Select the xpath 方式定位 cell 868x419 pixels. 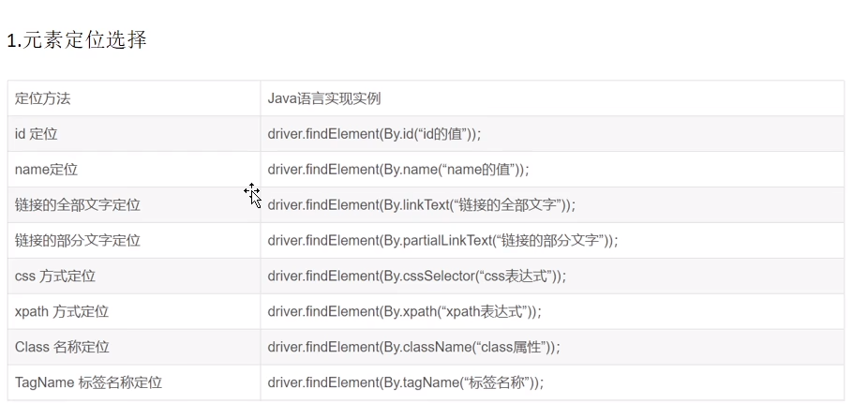(x=134, y=311)
